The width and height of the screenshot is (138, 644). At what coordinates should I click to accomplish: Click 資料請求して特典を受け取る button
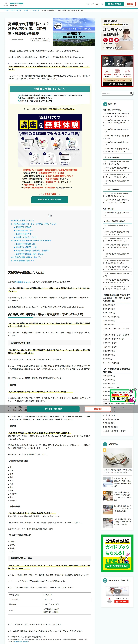50,200
